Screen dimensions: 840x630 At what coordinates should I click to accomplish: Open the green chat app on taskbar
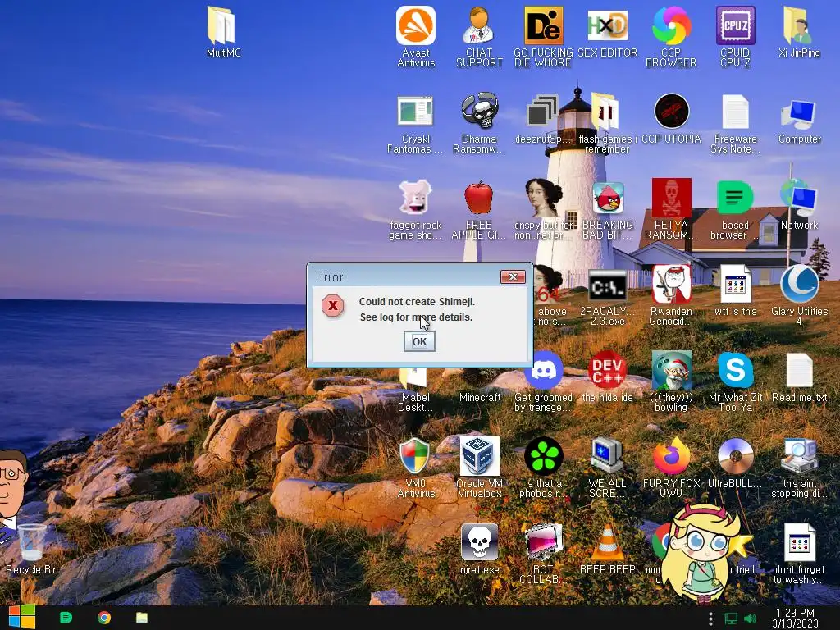pos(66,618)
